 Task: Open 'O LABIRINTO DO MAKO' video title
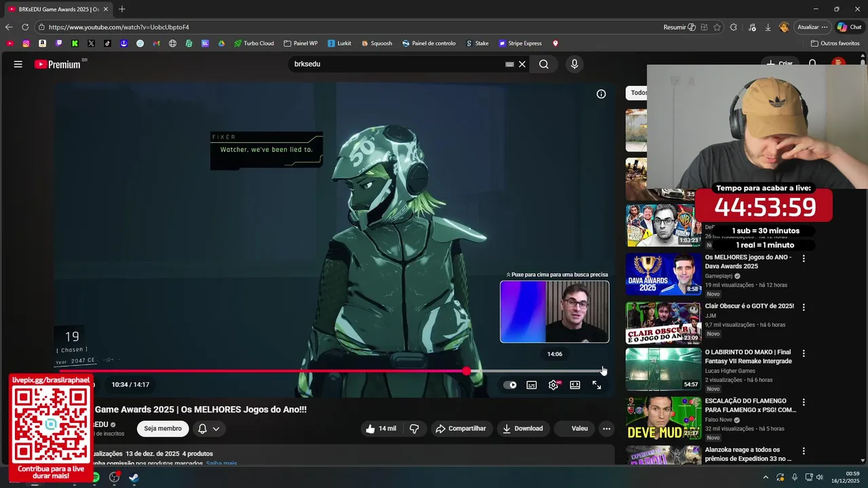[749, 357]
